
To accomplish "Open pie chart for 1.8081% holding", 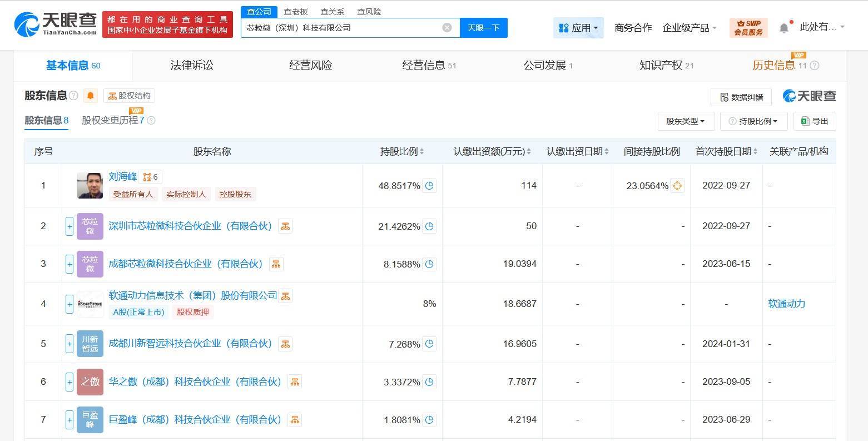I will [x=429, y=420].
